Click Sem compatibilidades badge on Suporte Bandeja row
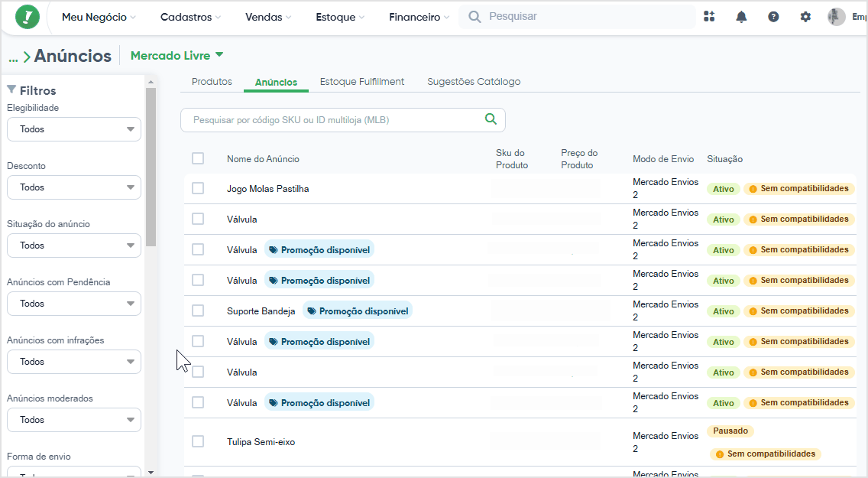 [x=798, y=311]
